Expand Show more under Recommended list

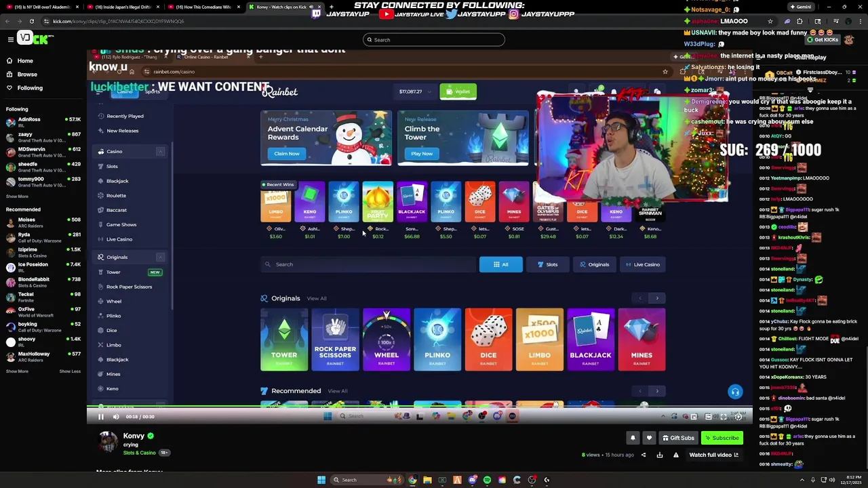click(x=17, y=371)
